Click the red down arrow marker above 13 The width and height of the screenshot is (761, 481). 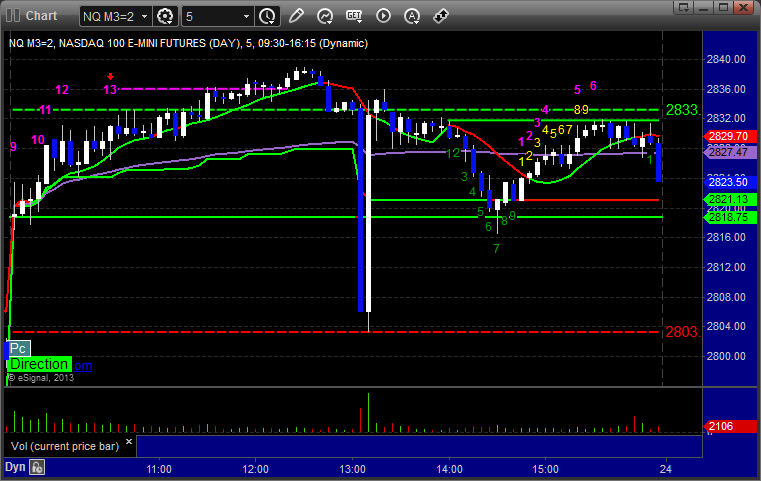click(111, 76)
